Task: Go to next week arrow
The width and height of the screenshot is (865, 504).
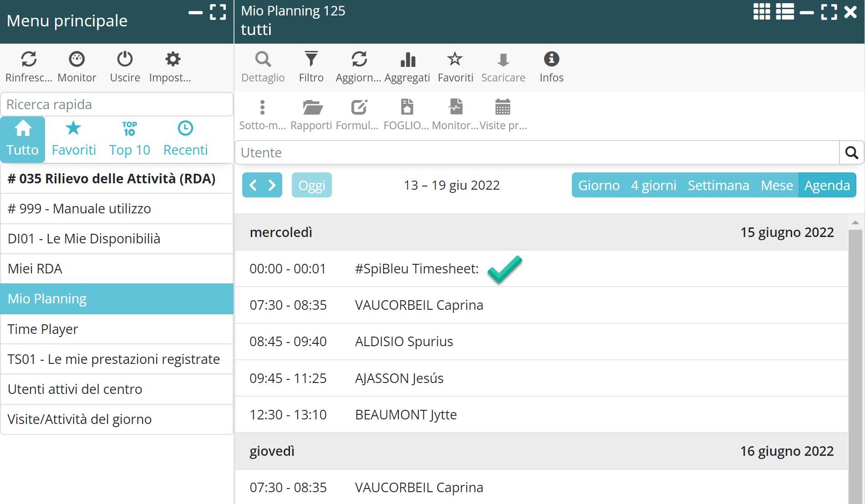Action: (x=272, y=185)
